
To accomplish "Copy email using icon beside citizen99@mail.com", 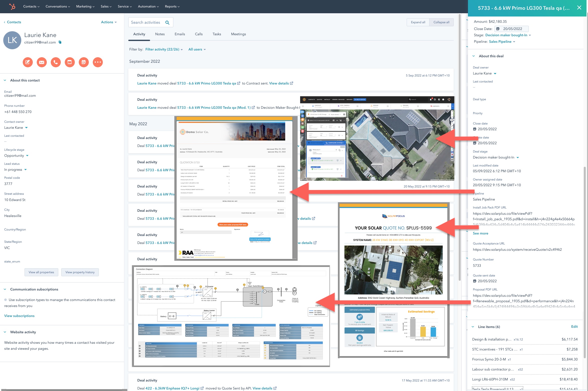I will coord(60,42).
